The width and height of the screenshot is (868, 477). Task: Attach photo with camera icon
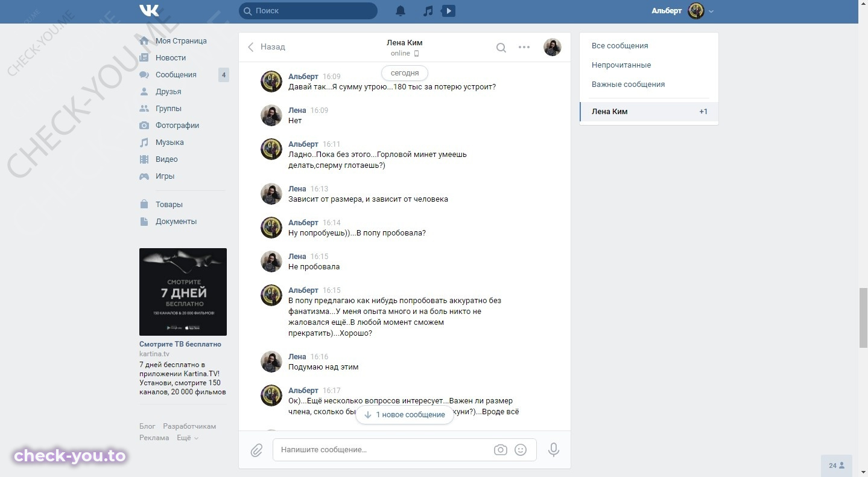[500, 450]
